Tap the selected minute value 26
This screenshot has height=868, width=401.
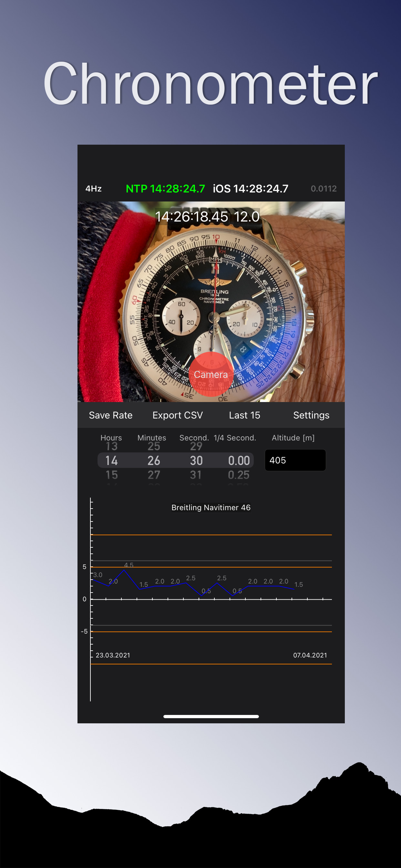coord(154,460)
